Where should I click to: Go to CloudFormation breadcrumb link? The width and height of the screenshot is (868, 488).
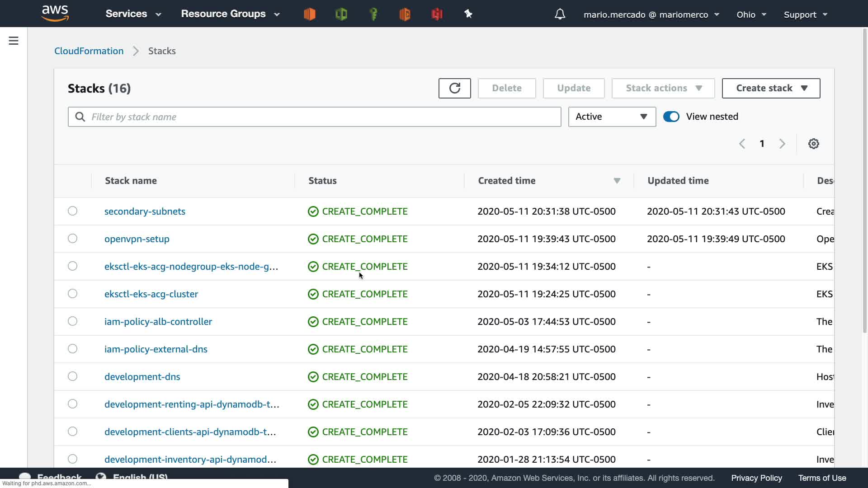(x=89, y=51)
